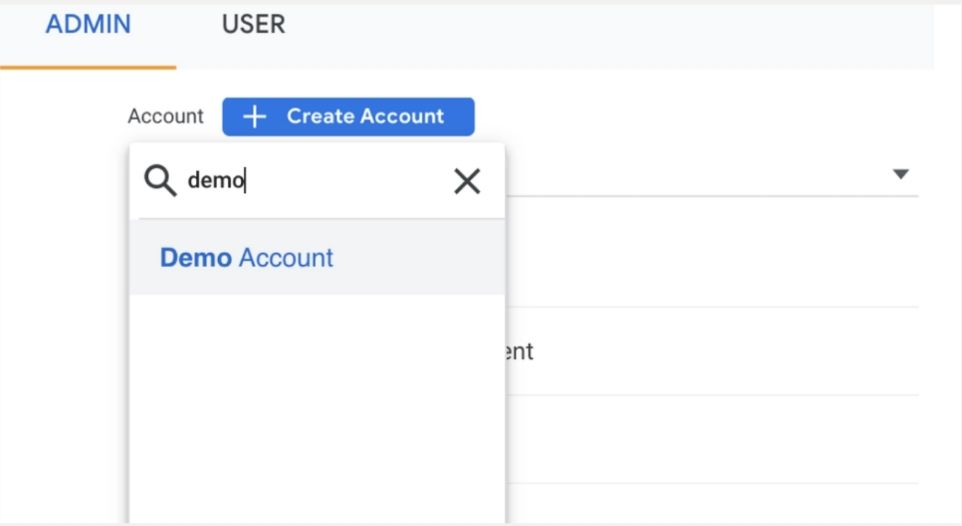
Task: Click the highlighted result row right of Demo Account text
Action: 420,258
